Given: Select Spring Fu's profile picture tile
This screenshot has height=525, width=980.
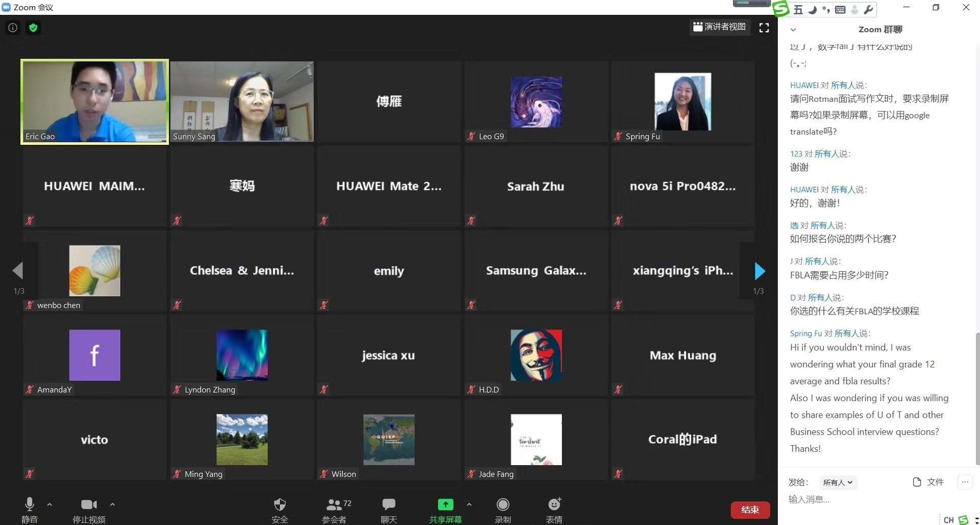Looking at the screenshot, I should coord(683,101).
